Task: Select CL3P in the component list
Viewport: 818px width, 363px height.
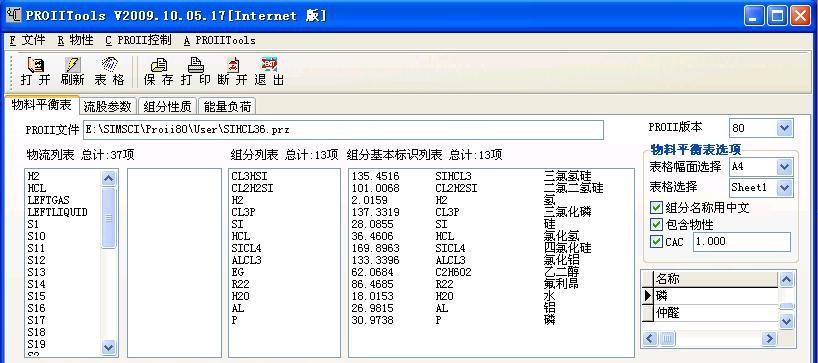Action: coord(243,212)
